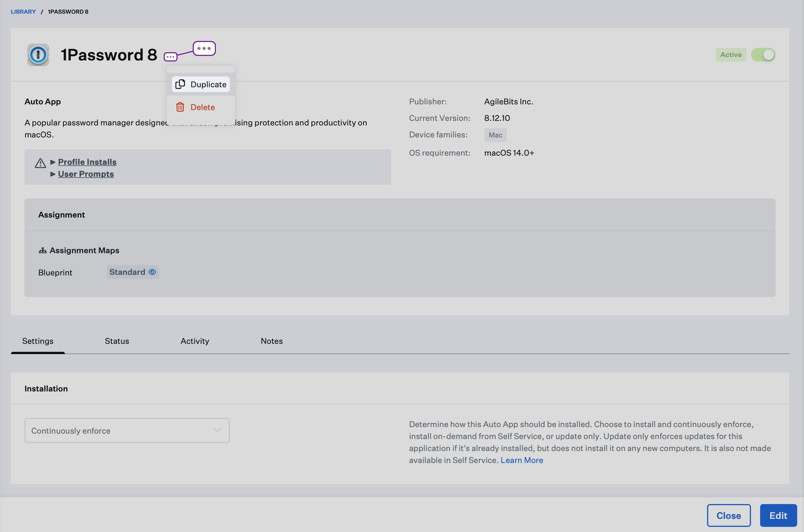This screenshot has height=532, width=804.
Task: Switch to the Activity tab
Action: tap(195, 341)
